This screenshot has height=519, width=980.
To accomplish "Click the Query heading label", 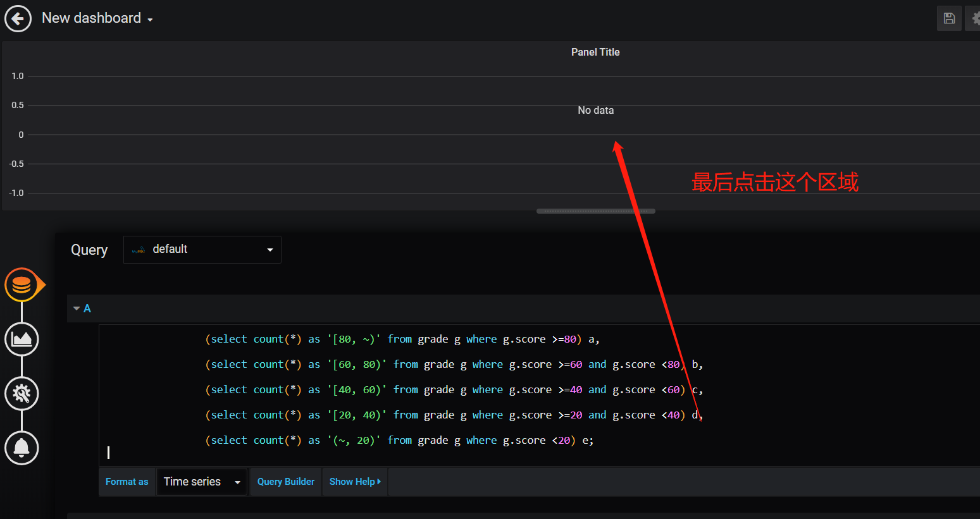I will (x=89, y=250).
